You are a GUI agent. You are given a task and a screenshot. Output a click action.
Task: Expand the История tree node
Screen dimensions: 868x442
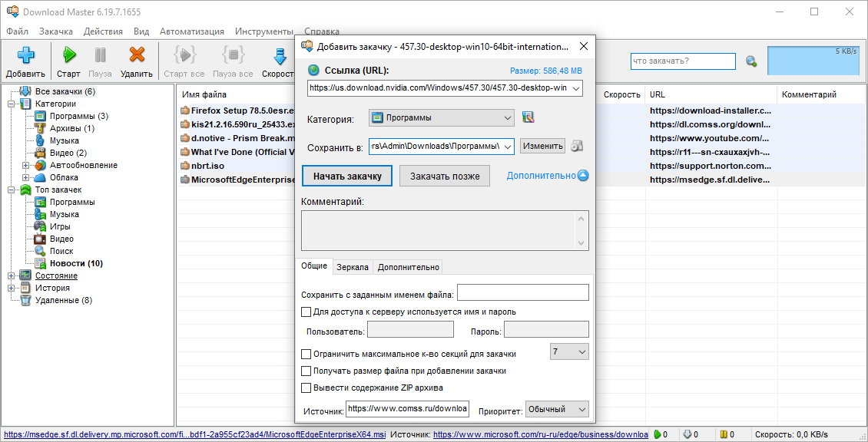11,288
